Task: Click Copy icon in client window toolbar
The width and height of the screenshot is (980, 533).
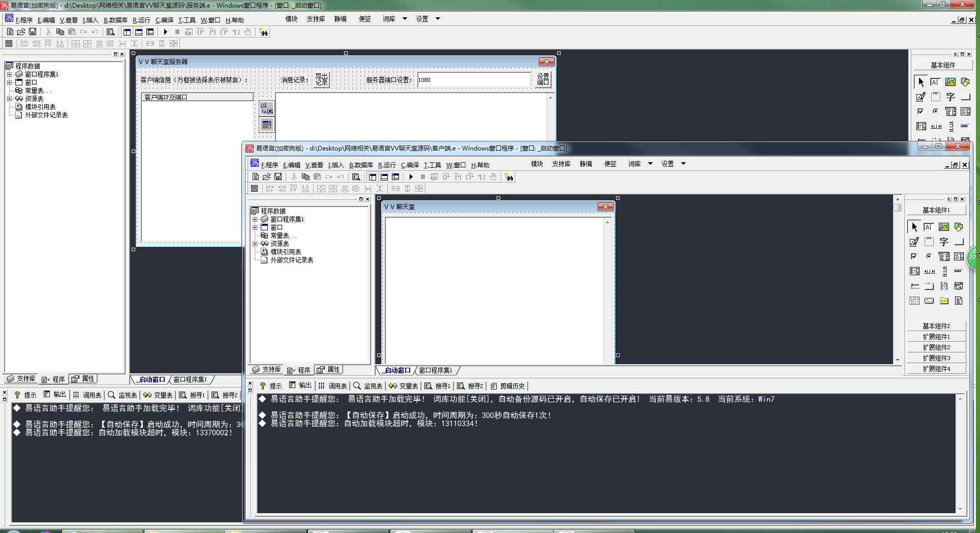Action: click(305, 176)
